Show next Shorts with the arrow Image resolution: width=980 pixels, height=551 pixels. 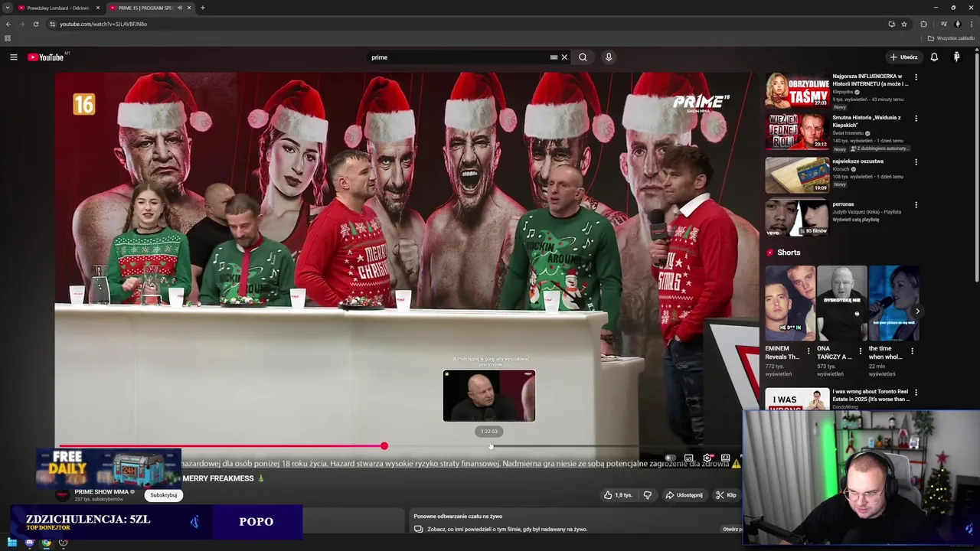[x=917, y=311]
